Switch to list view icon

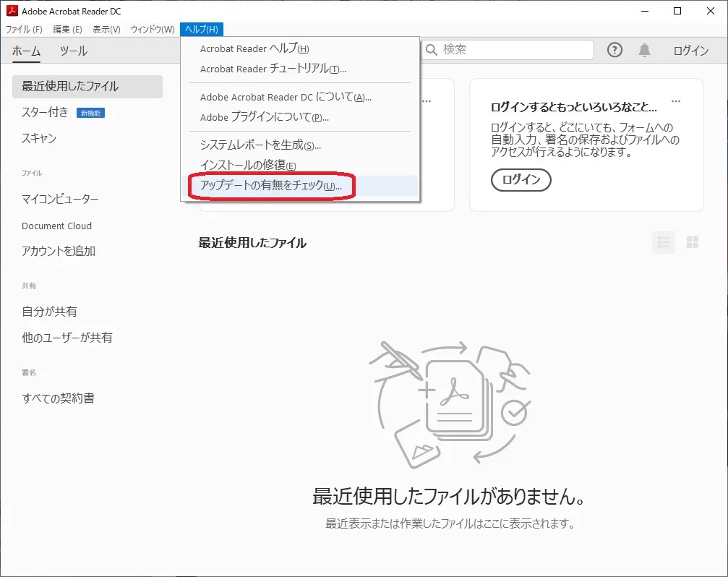[664, 242]
